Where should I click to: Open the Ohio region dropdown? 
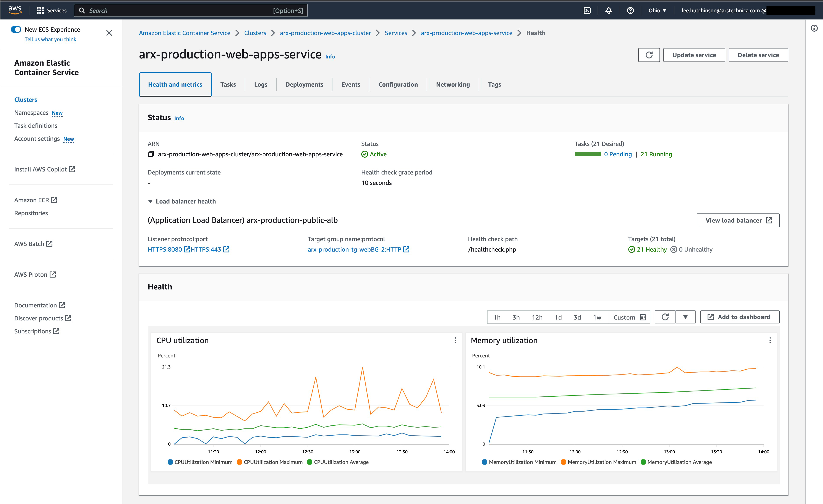657,10
